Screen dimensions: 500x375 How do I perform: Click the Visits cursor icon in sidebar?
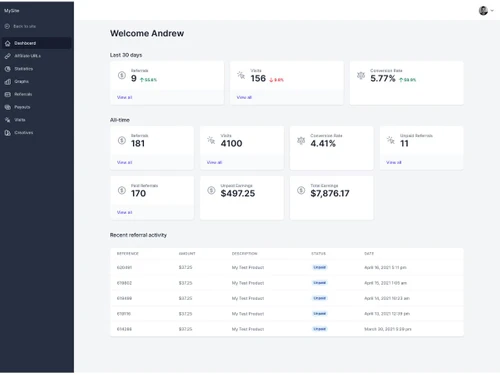click(7, 120)
